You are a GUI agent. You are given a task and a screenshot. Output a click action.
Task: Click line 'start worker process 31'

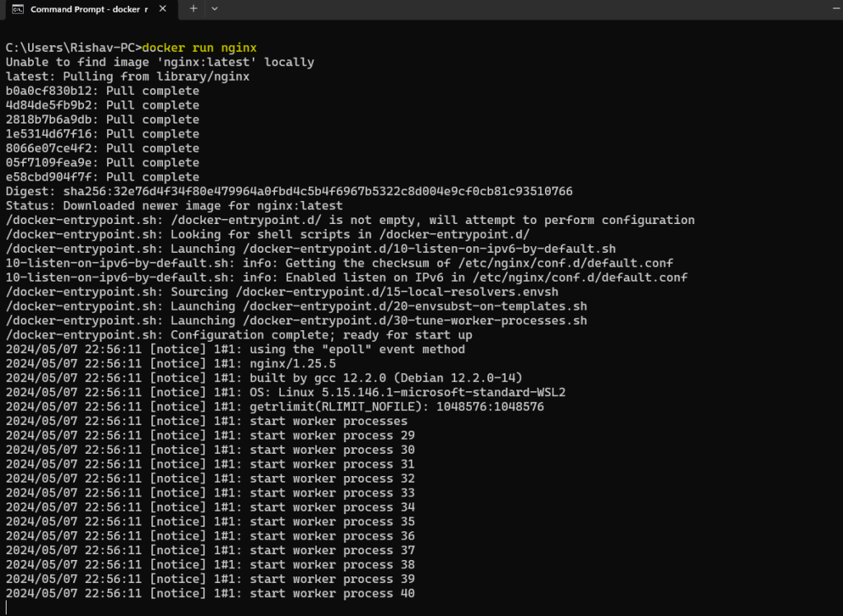210,464
